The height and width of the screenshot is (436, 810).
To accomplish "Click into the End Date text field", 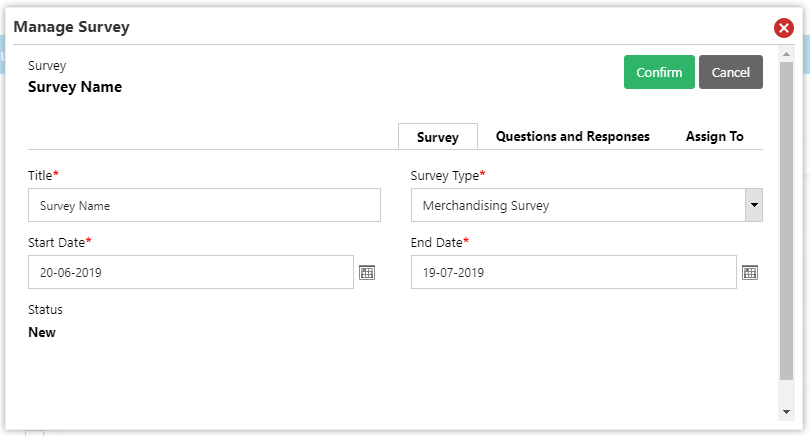I will [x=573, y=272].
